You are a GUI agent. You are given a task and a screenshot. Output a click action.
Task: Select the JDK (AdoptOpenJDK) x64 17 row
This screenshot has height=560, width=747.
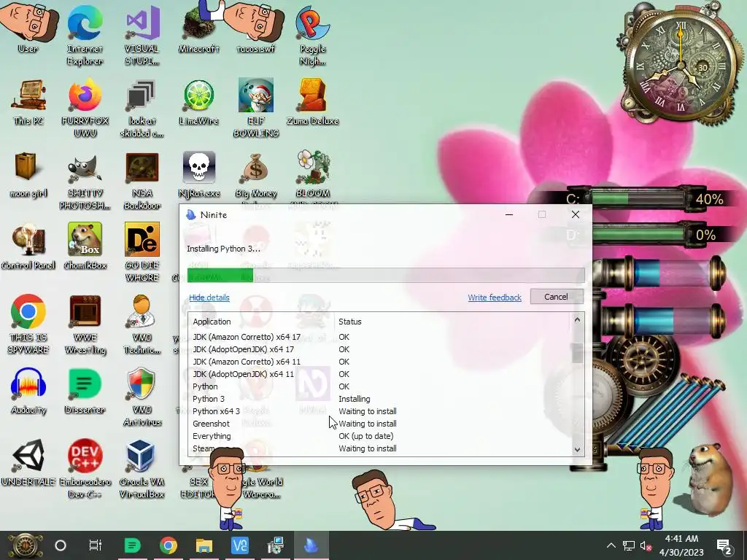tap(380, 349)
